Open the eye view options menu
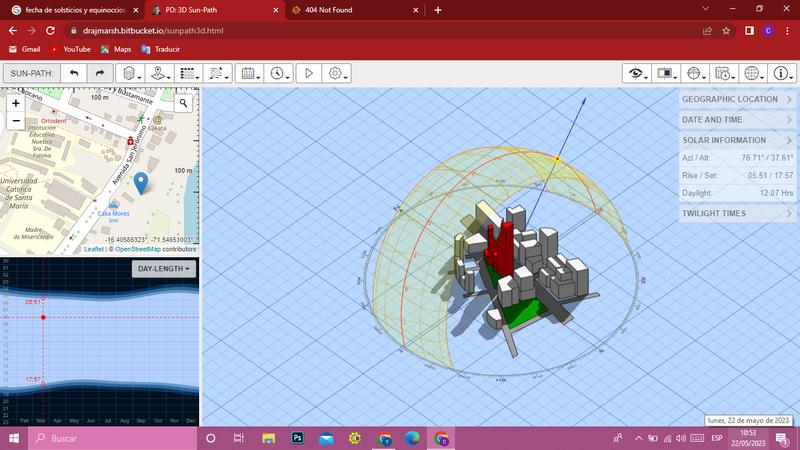Image resolution: width=800 pixels, height=450 pixels. pyautogui.click(x=637, y=73)
